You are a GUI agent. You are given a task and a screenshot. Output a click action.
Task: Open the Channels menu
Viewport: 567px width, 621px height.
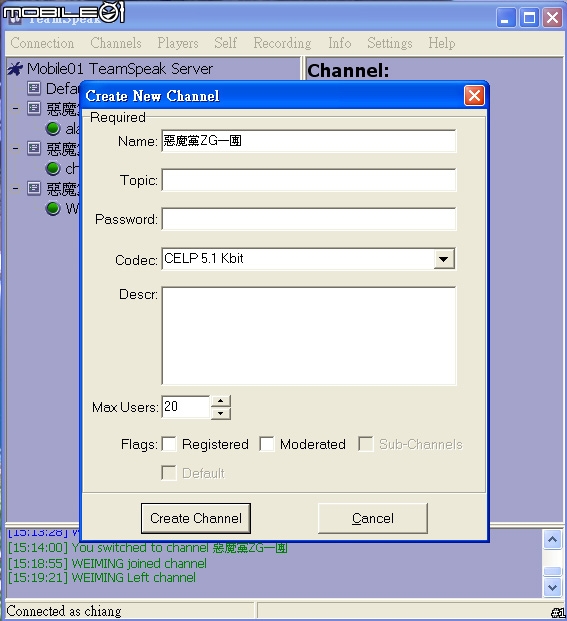click(116, 43)
